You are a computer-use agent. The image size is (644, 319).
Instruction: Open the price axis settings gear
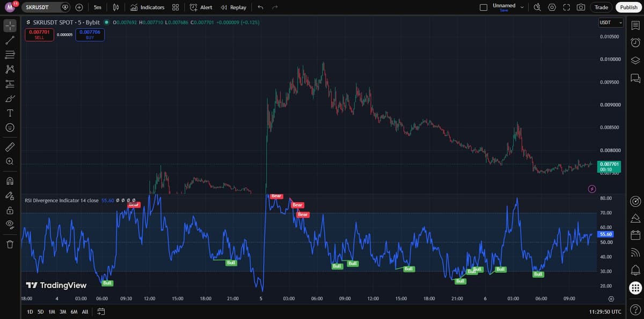611,298
